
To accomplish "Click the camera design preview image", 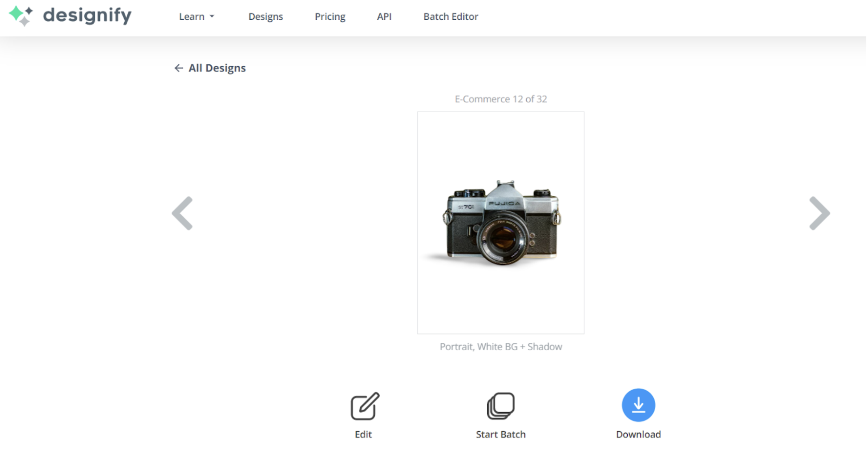I will coord(501,223).
